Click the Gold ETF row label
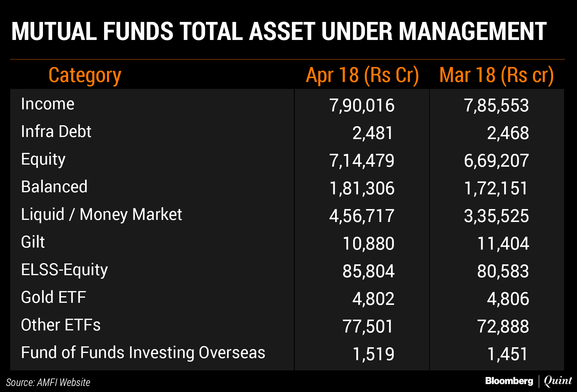This screenshot has height=392, width=577. coord(53,297)
